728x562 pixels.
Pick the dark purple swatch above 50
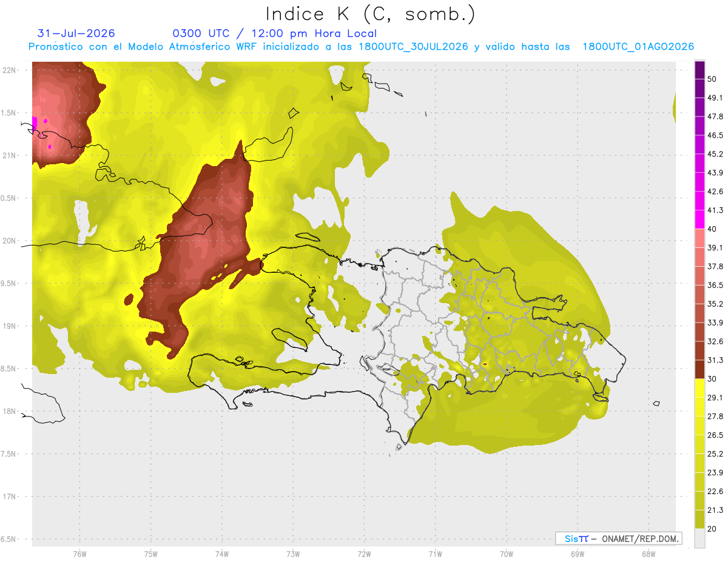coord(699,70)
